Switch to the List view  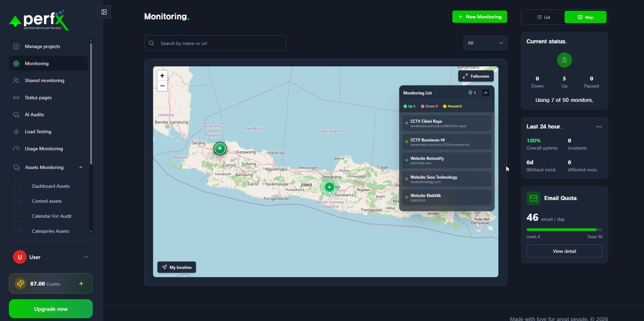[x=543, y=17]
